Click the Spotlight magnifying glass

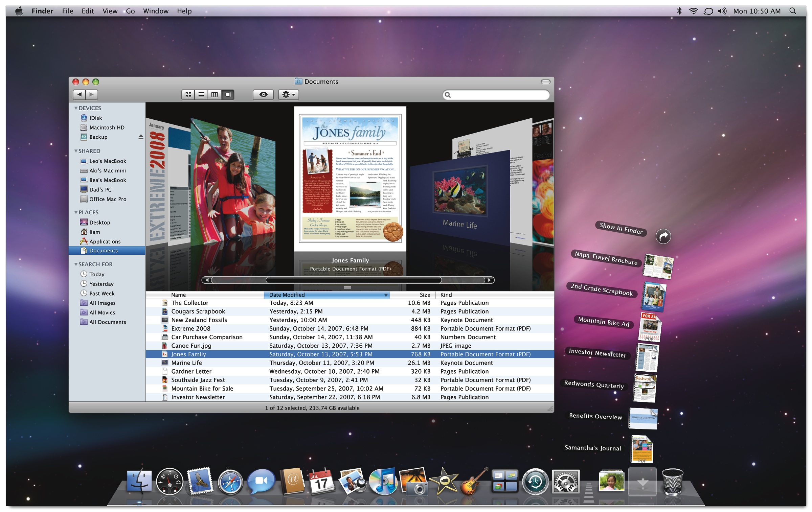click(793, 11)
